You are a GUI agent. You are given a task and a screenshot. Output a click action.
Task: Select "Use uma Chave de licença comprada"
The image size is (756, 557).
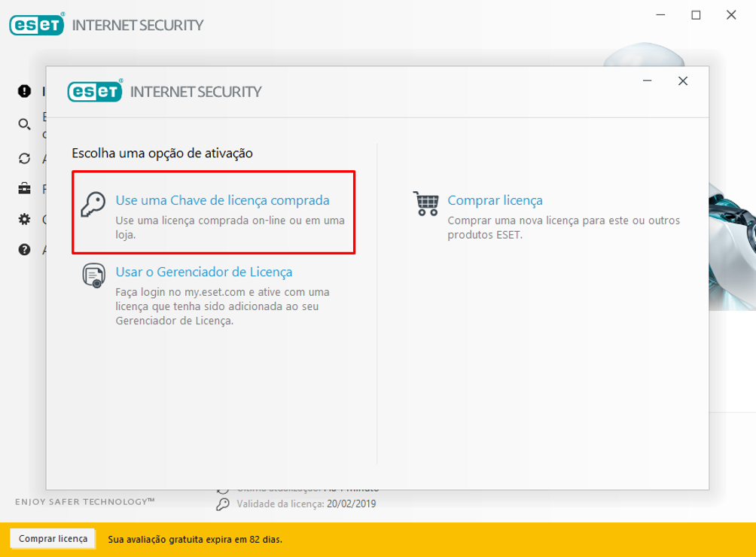(222, 201)
